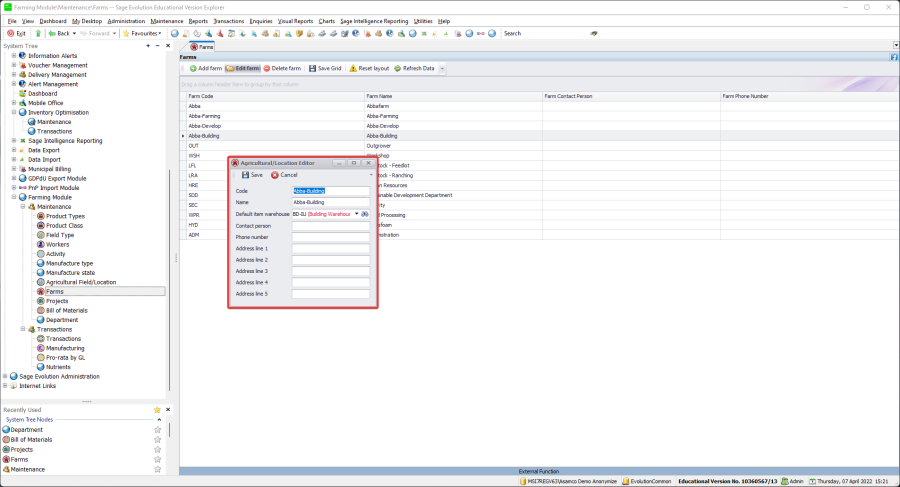Open the Utilities menu
900x487 pixels.
coord(422,20)
